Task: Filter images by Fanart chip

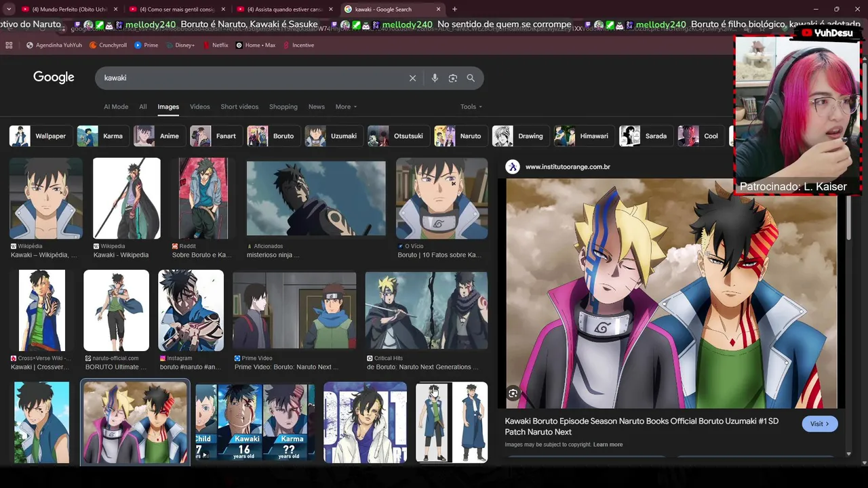Action: click(x=216, y=136)
